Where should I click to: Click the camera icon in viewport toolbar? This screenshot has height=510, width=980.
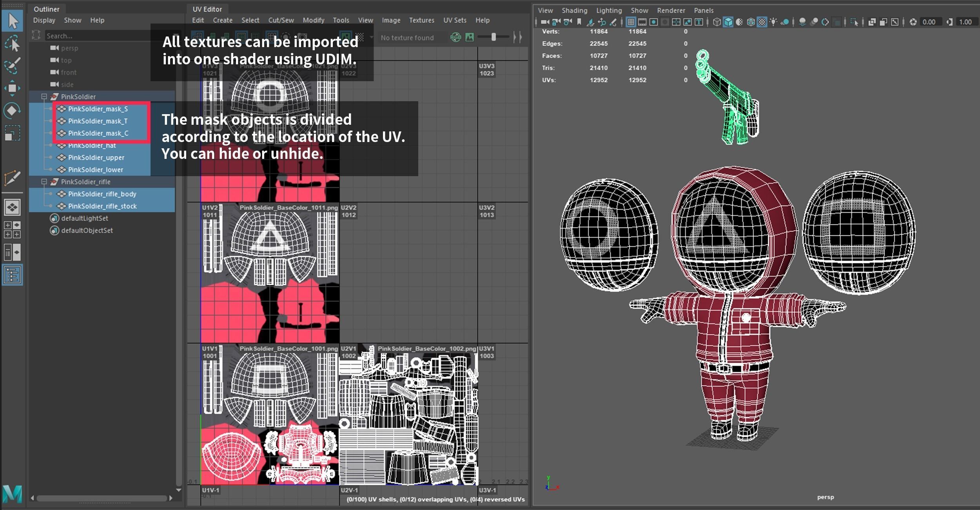click(x=545, y=22)
